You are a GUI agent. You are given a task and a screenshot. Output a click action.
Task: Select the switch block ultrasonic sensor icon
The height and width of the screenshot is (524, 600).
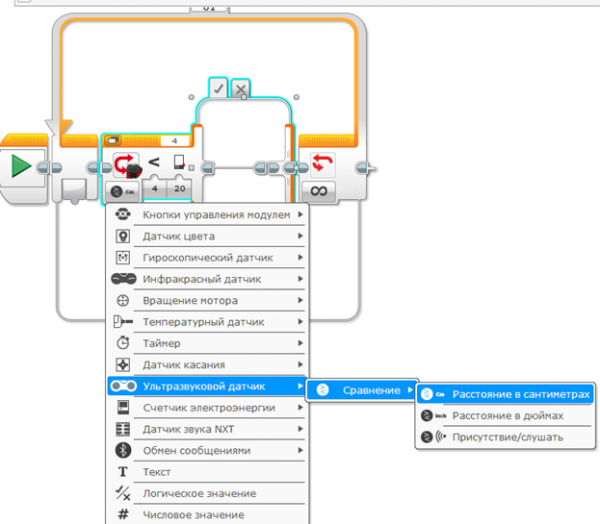(x=127, y=165)
